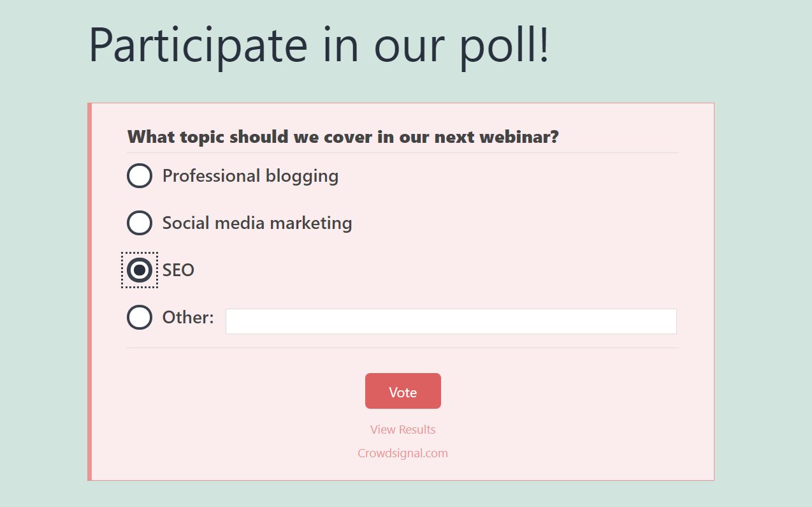
Task: Click the Participate in our poll title
Action: pos(319,43)
